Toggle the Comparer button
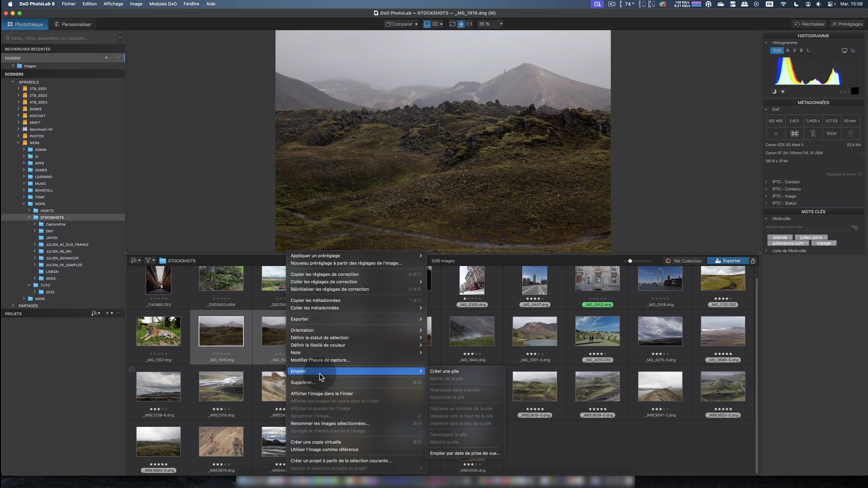The image size is (868, 488). click(399, 24)
